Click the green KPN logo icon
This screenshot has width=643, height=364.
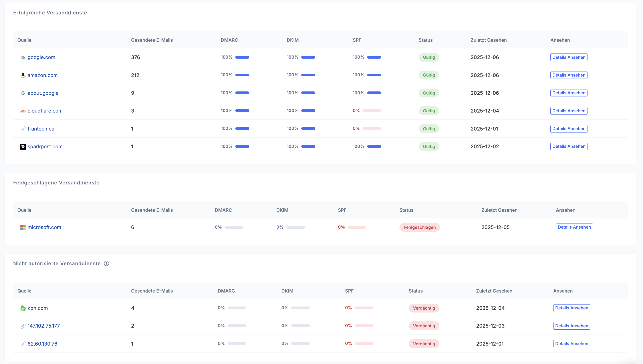click(23, 308)
